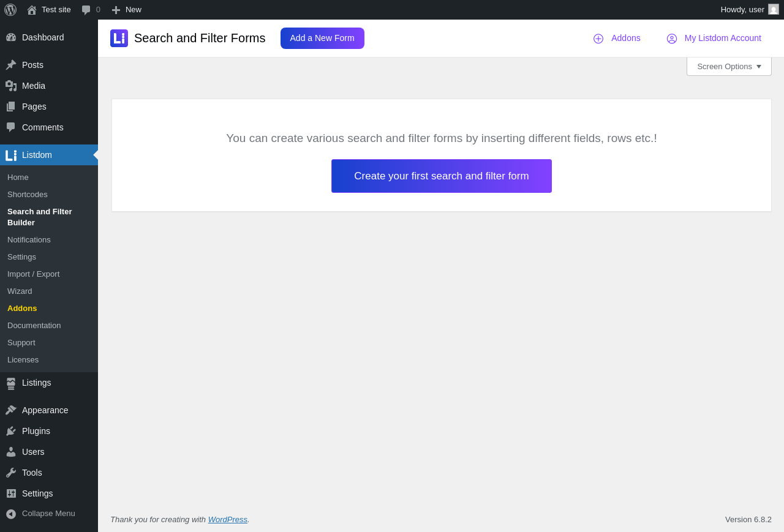Screen dimensions: 784x532
Task: Click the user avatar in admin bar
Action: pos(774,9)
